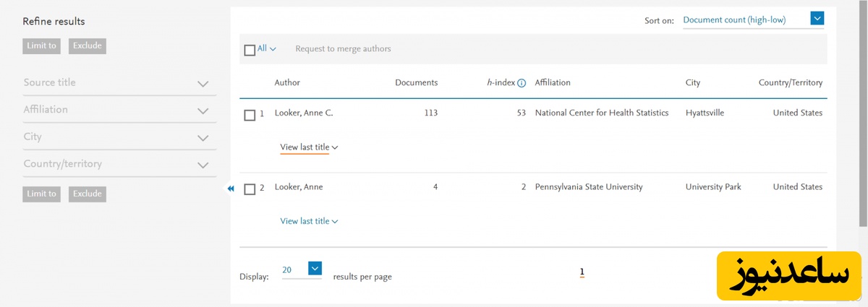Expand View last title for Pennsylvania State author
Screen dimensions: 868x307
pyautogui.click(x=309, y=222)
